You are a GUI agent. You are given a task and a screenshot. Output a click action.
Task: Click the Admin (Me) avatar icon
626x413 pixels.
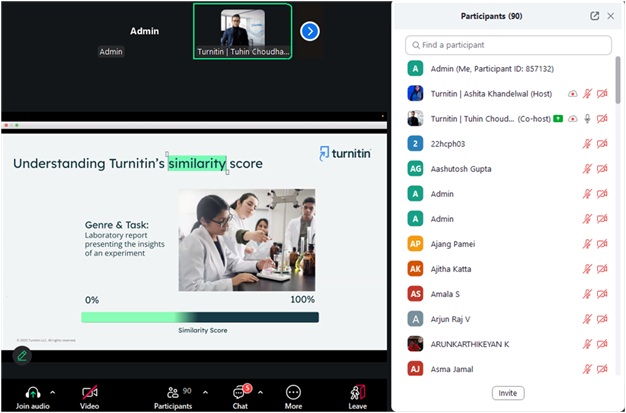pos(415,69)
